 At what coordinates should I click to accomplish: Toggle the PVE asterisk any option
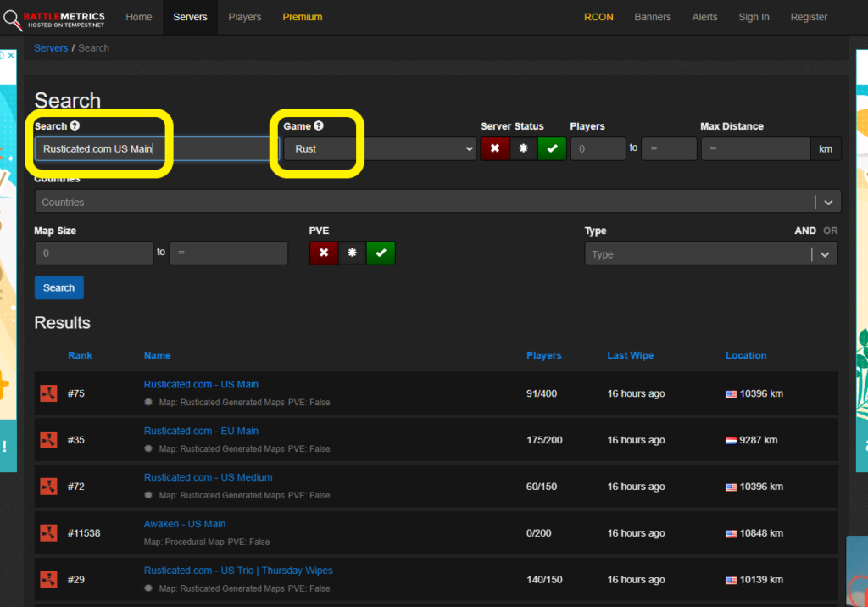[x=352, y=253]
